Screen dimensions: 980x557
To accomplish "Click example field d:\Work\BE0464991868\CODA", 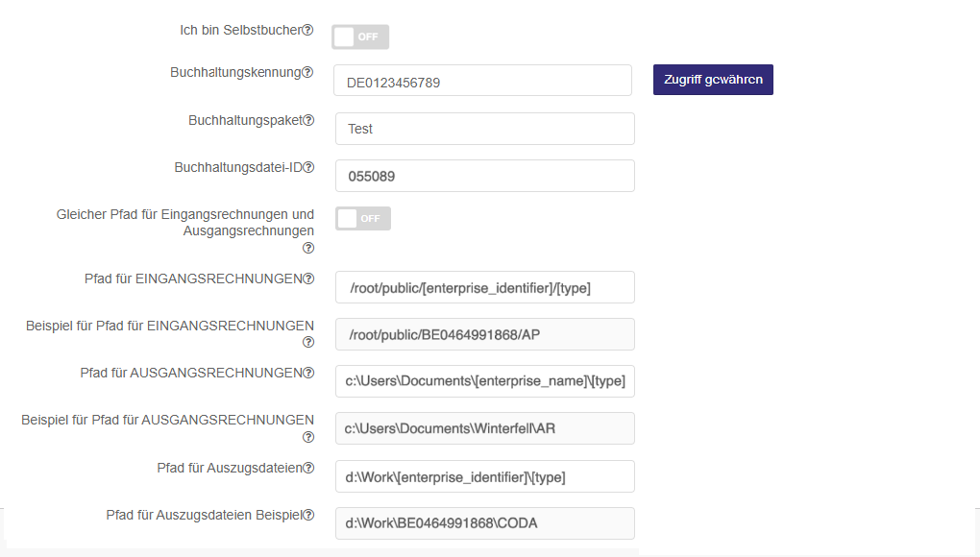I will point(485,523).
